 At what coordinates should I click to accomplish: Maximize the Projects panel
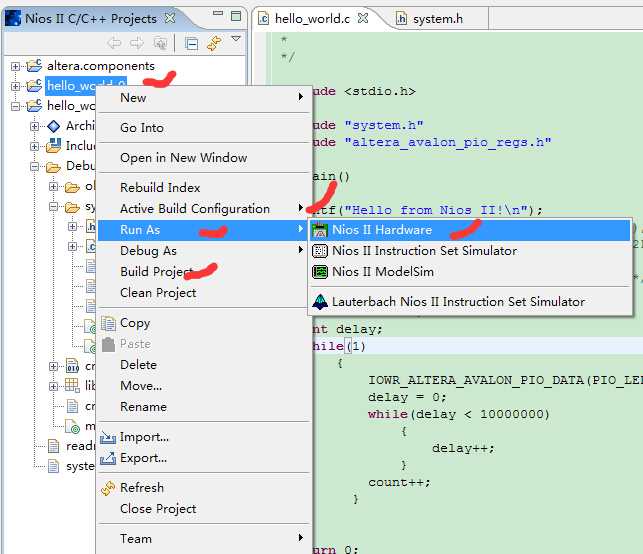coord(236,16)
